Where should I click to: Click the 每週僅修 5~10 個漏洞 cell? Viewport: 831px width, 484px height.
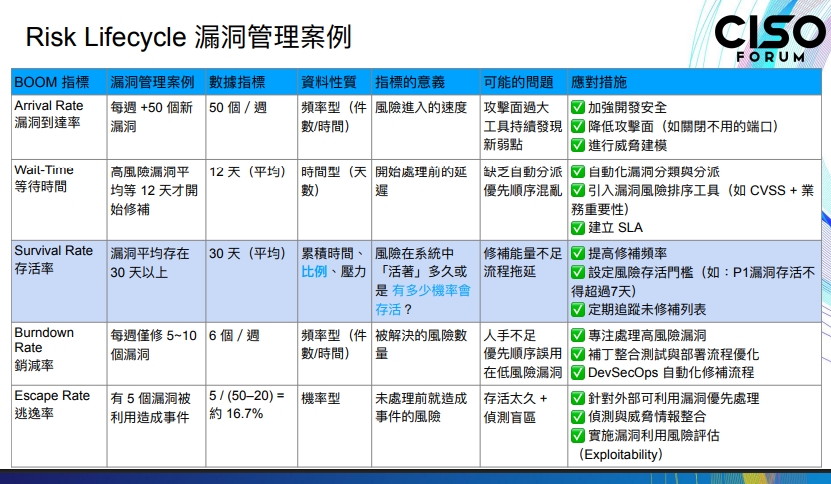[x=156, y=354]
